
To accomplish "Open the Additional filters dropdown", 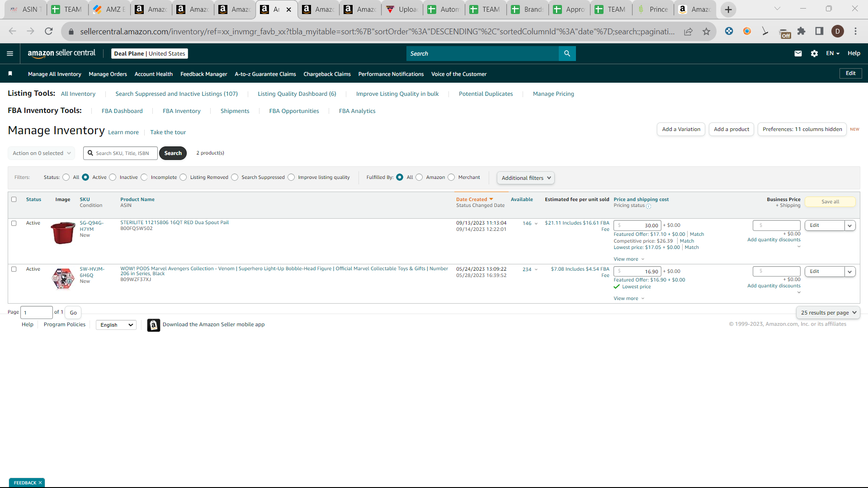I will coord(526,178).
